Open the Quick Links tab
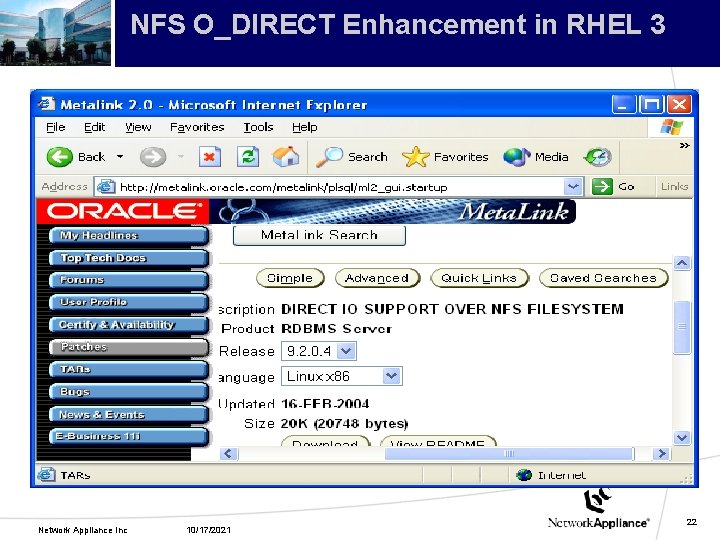 479,278
